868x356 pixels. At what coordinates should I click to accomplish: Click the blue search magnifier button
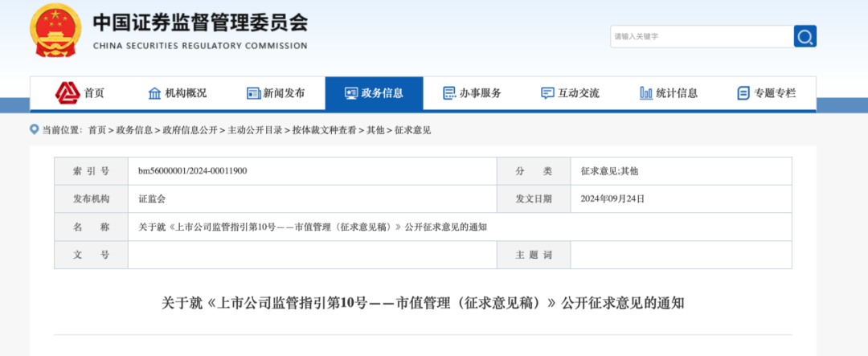[805, 36]
